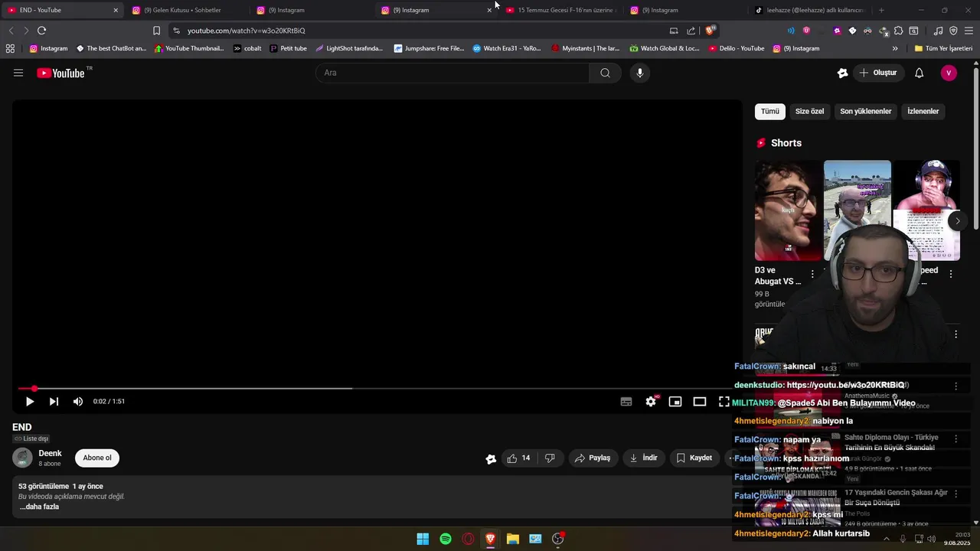Enter fullscreen on the video player
The image size is (980, 551).
[724, 401]
